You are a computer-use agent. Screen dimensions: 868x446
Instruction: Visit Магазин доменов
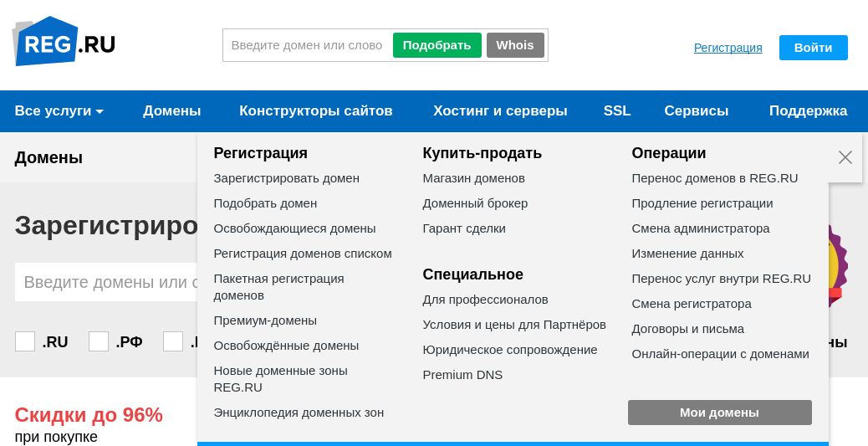[x=474, y=178]
